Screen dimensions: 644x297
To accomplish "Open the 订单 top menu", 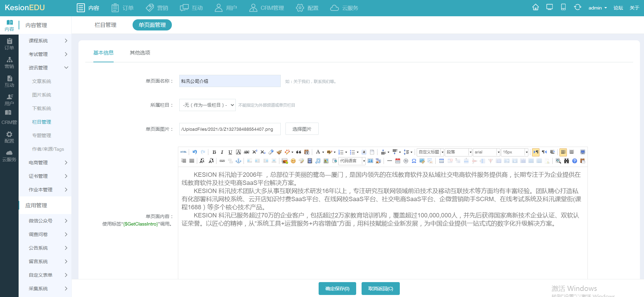I will click(x=123, y=8).
